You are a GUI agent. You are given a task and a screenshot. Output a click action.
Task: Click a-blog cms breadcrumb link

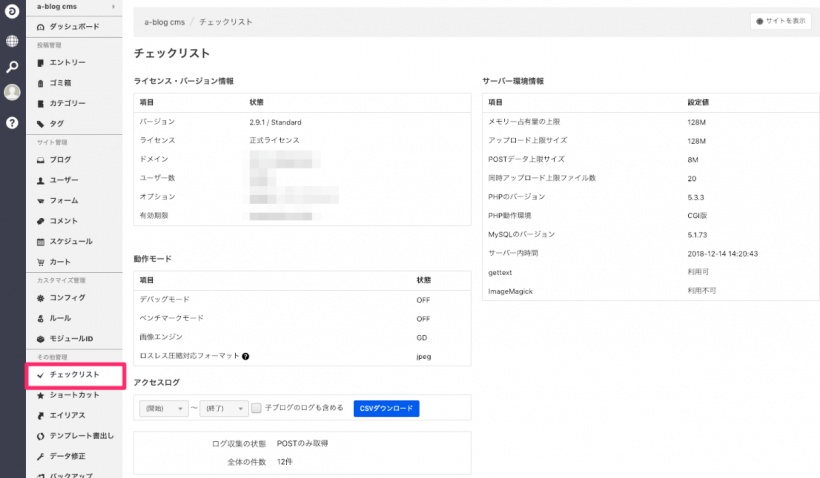(x=164, y=21)
